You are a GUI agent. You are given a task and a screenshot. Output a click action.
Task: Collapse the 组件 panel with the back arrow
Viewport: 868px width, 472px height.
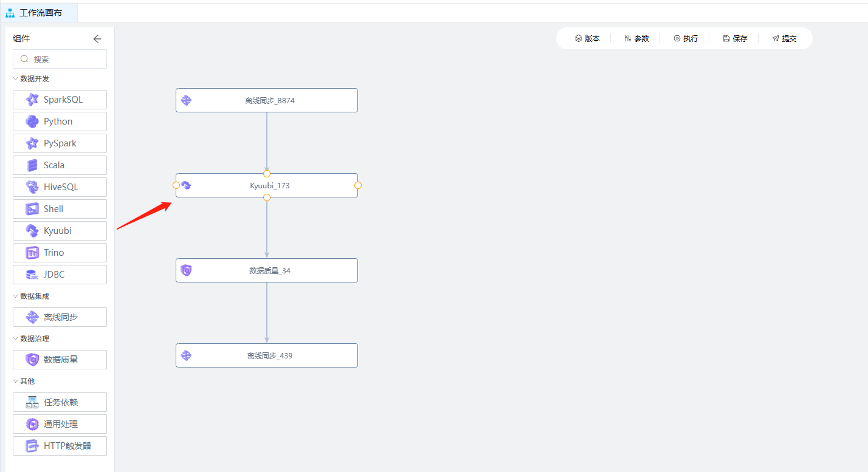pos(97,39)
